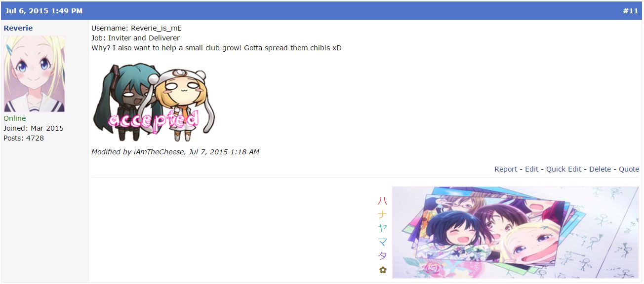Open the Reverie username profile link
This screenshot has width=644, height=284.
18,28
